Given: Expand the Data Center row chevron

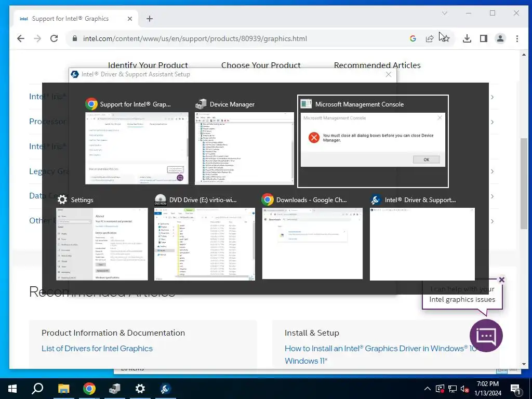Looking at the screenshot, I should click(x=492, y=196).
